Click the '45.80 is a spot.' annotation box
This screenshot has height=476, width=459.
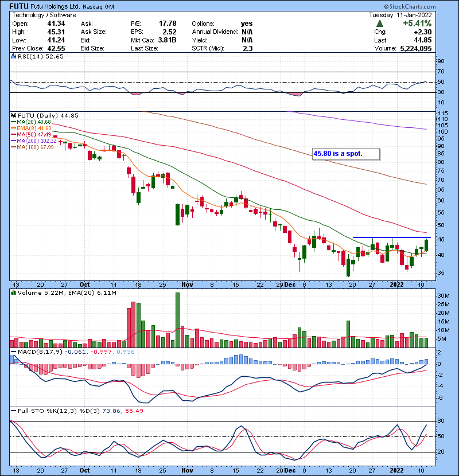tap(346, 154)
